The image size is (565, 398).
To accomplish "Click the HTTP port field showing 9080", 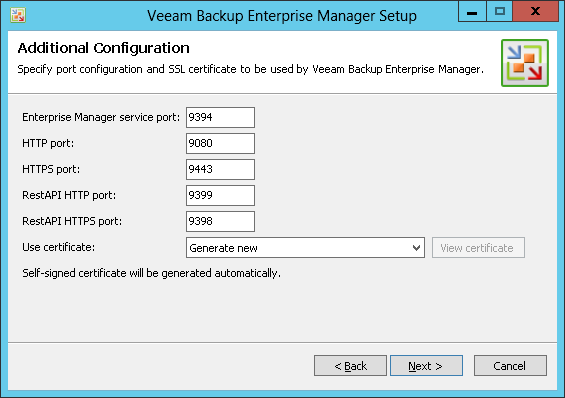I will coord(220,143).
